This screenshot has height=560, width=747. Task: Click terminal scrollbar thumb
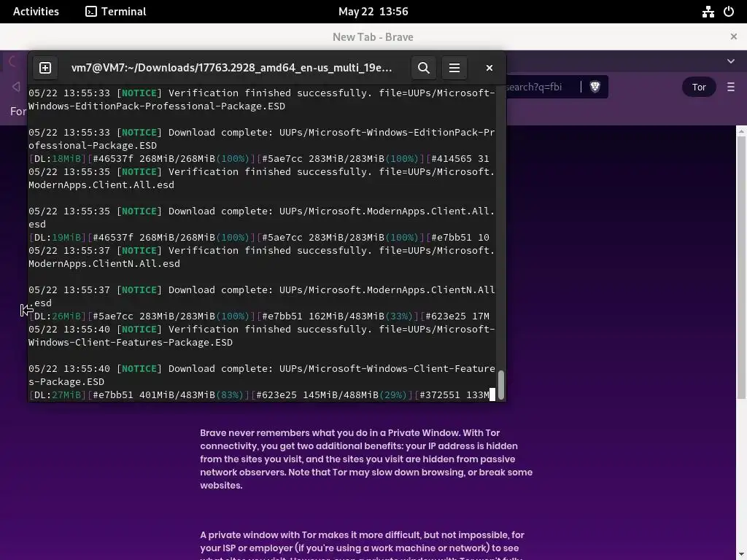pyautogui.click(x=500, y=384)
